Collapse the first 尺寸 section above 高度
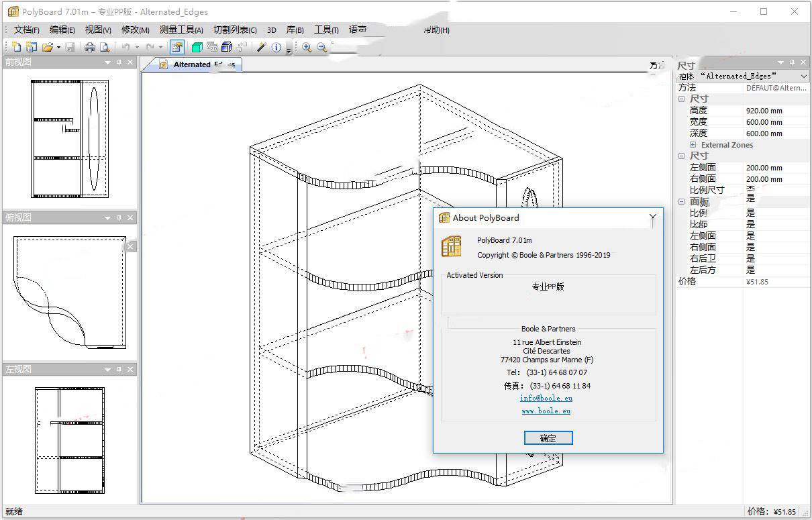The height and width of the screenshot is (520, 812). [682, 99]
